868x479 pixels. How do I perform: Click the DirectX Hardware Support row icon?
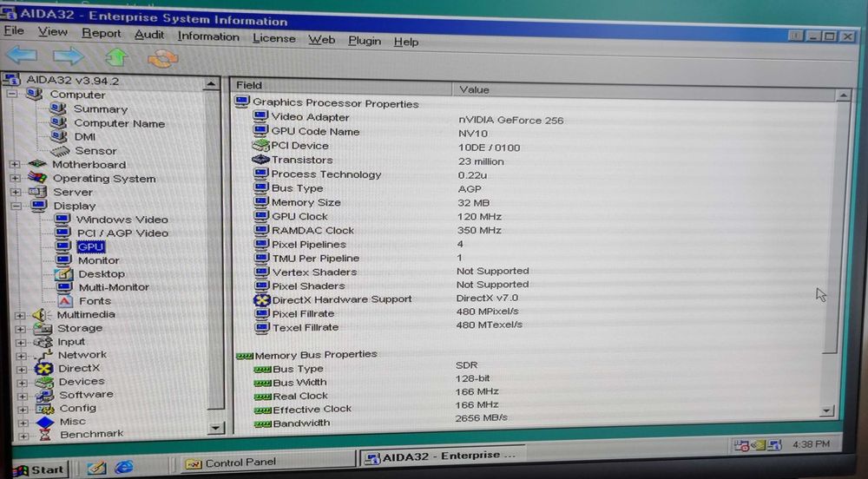click(x=261, y=299)
